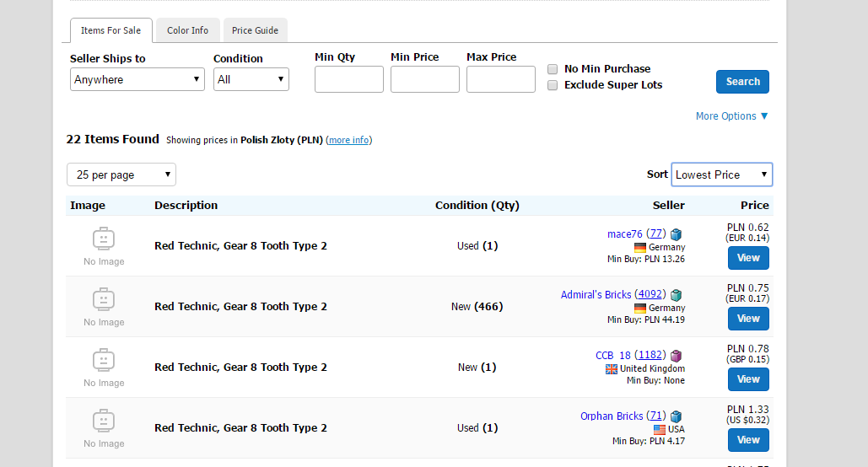This screenshot has height=467, width=868.
Task: Switch to the Items For Sale tab
Action: coord(111,30)
